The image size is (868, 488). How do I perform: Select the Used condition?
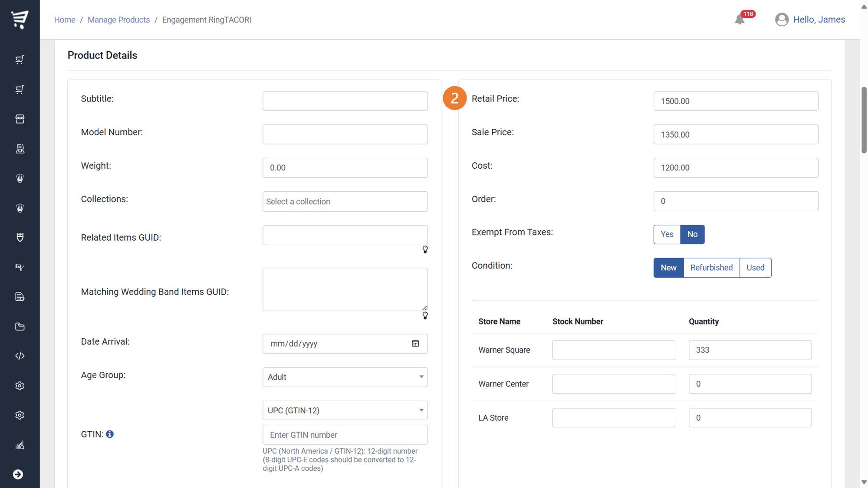(755, 268)
